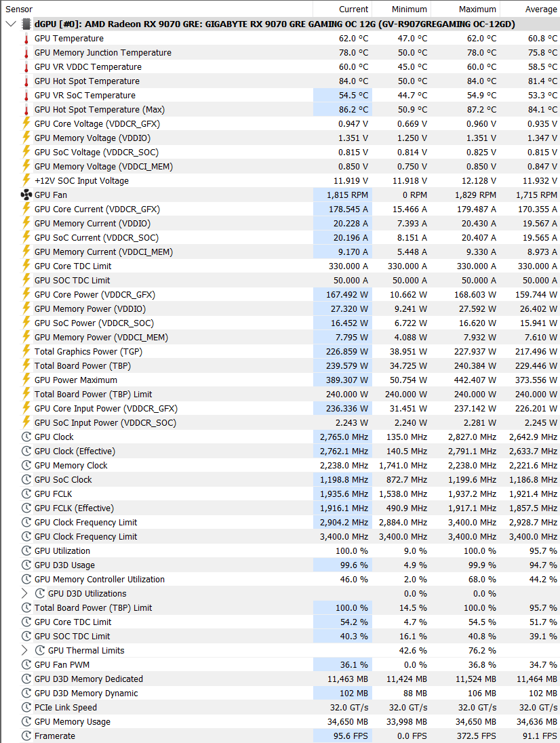Click thermometer icon beside GPU VR VDDC Temperature
The height and width of the screenshot is (743, 560).
click(26, 67)
